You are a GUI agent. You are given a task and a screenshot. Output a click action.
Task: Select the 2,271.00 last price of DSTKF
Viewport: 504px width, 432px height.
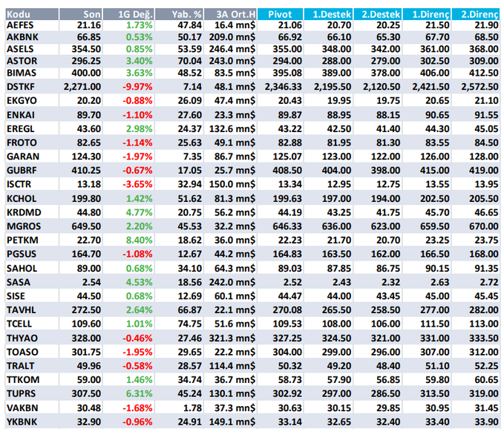82,86
